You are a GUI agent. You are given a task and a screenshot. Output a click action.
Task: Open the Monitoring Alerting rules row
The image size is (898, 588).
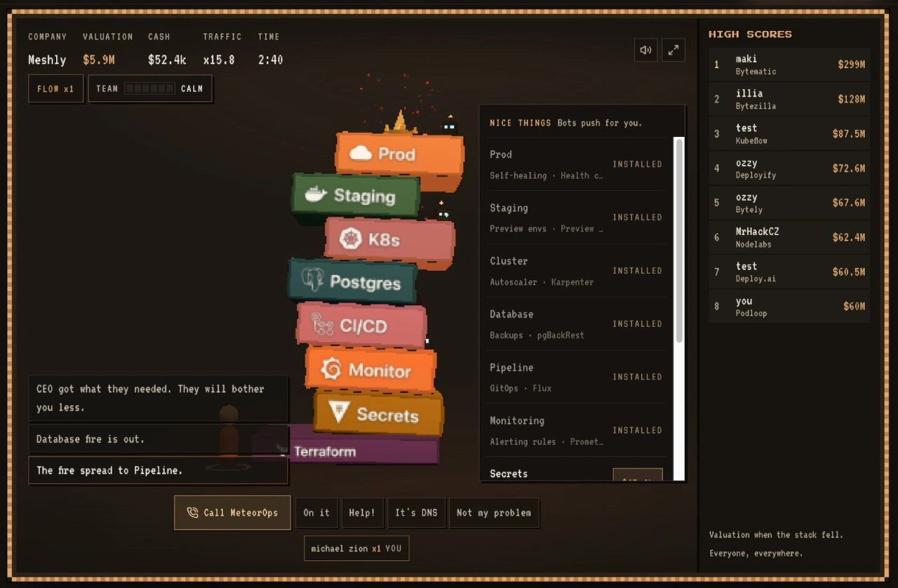click(576, 431)
